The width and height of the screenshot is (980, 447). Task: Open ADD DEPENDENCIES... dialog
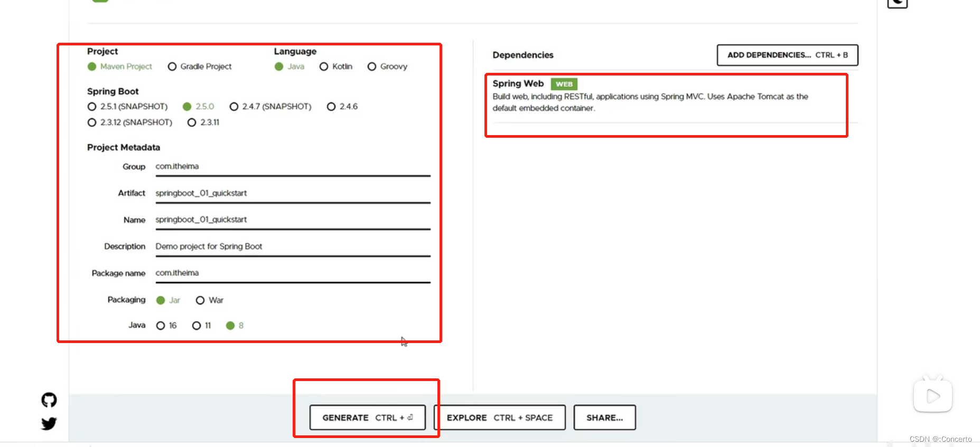coord(788,55)
